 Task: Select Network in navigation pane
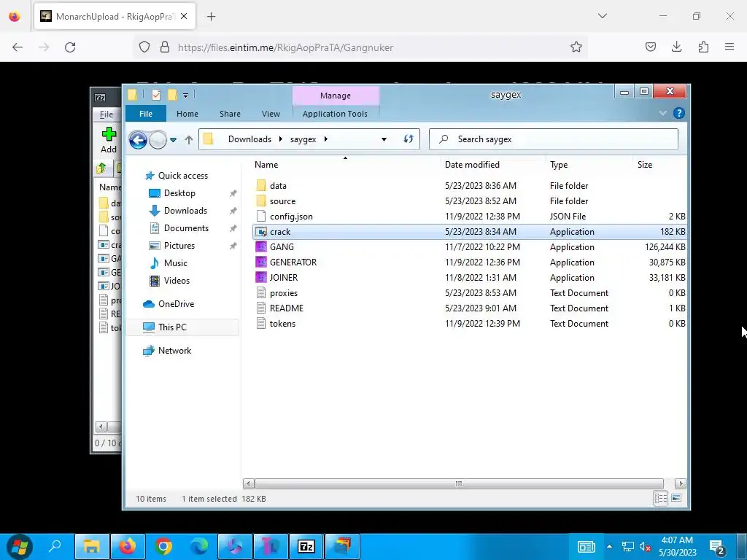click(174, 351)
